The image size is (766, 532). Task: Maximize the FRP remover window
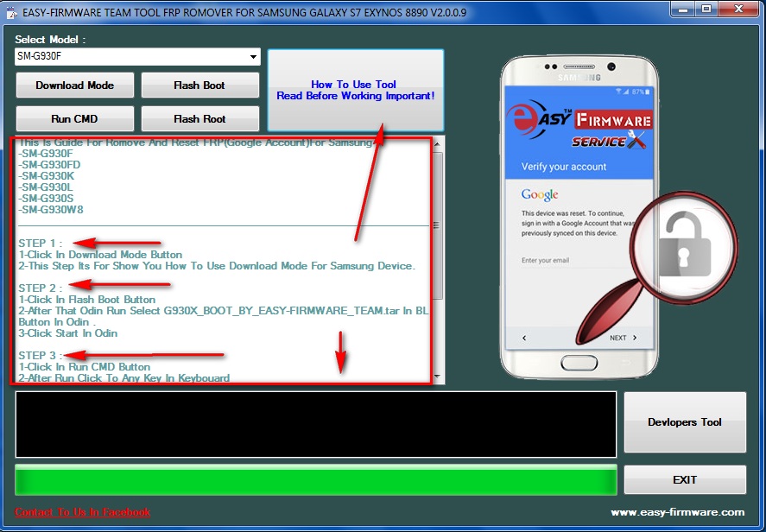(x=706, y=9)
